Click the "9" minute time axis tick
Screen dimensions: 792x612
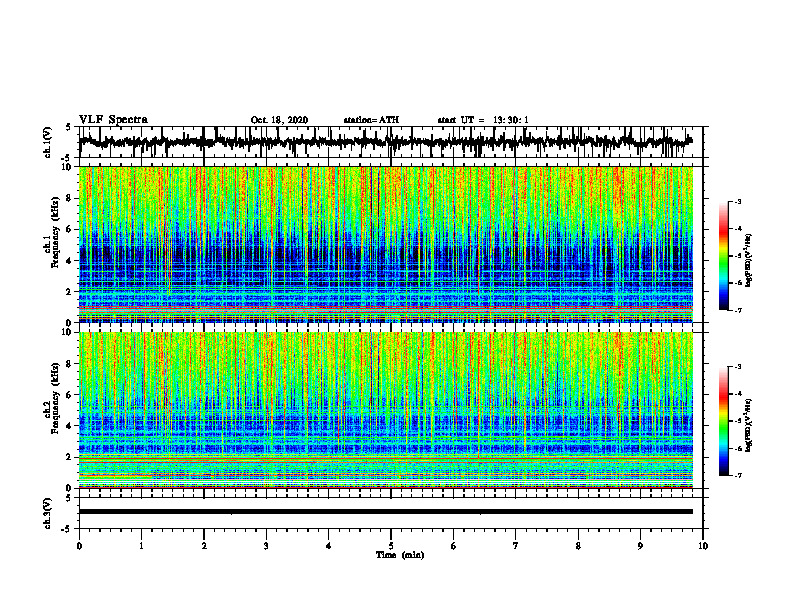[x=640, y=546]
